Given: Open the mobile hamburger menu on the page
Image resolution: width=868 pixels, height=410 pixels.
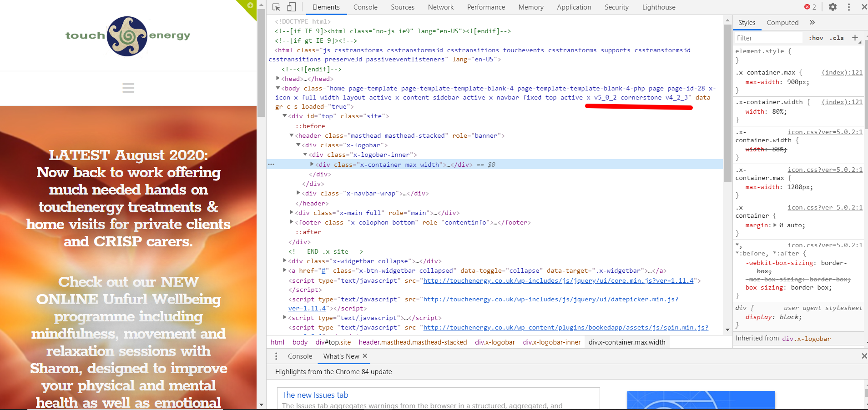Looking at the screenshot, I should [x=128, y=88].
